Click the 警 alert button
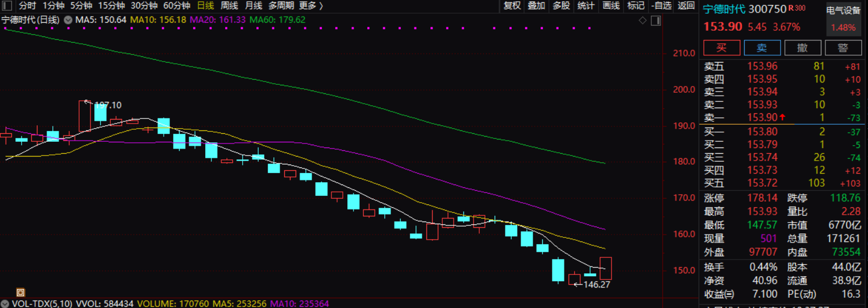 point(844,48)
